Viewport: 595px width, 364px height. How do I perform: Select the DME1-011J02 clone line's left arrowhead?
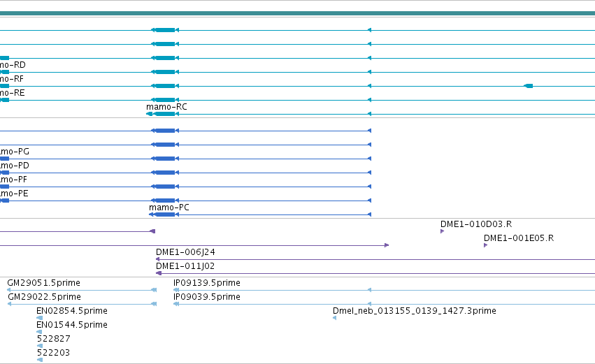pos(159,273)
